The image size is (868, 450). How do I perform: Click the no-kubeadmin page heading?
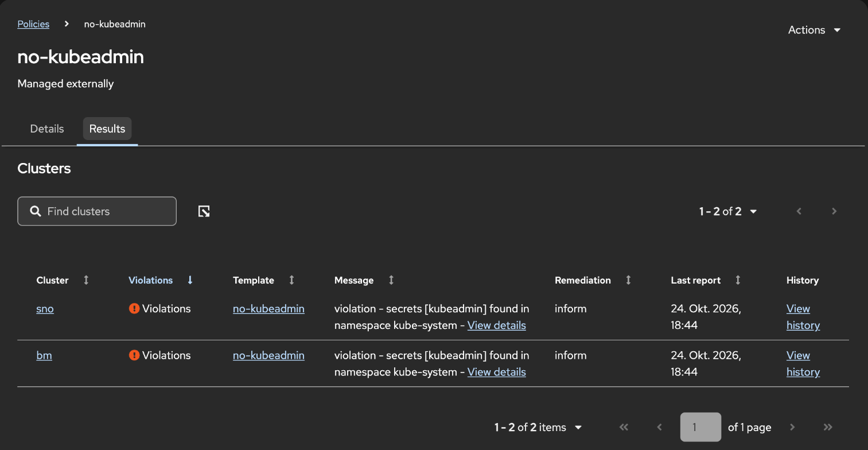(81, 57)
